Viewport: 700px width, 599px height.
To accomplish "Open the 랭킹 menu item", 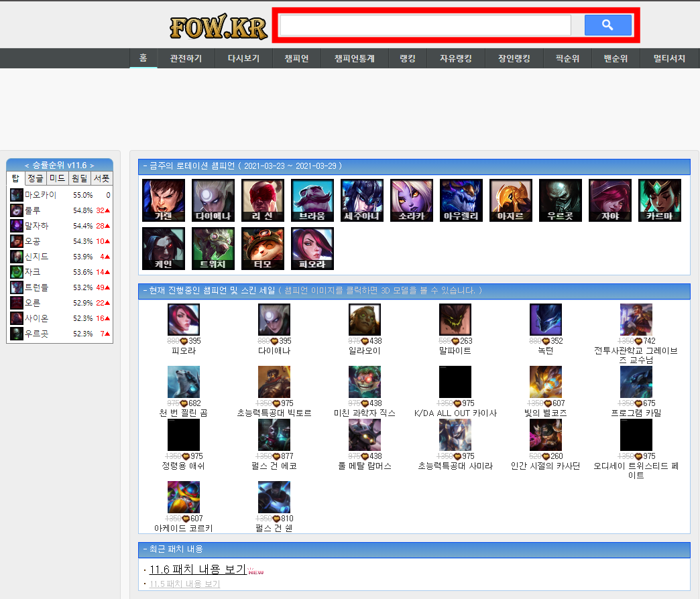I will [408, 58].
